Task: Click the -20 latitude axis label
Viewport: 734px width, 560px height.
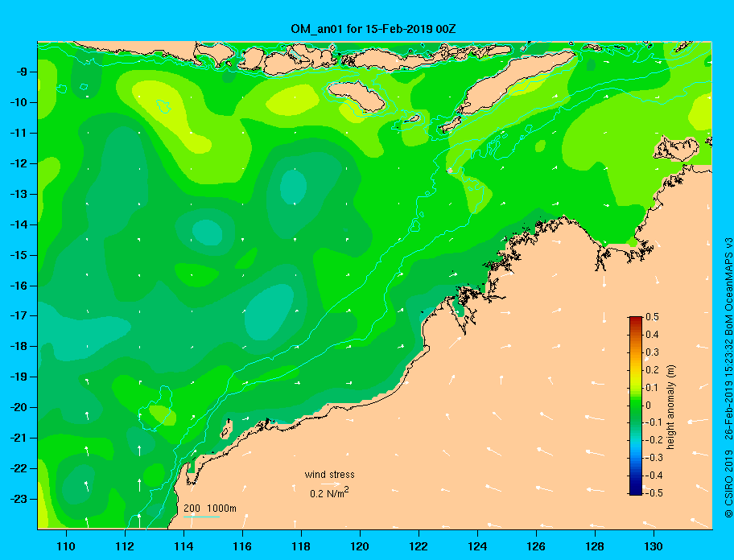Action: coord(19,407)
